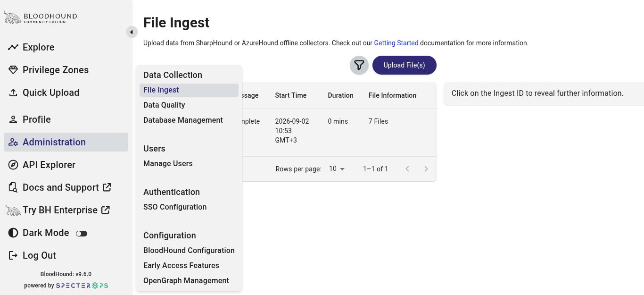The height and width of the screenshot is (295, 644).
Task: Toggle the Dark Mode switch
Action: 82,233
